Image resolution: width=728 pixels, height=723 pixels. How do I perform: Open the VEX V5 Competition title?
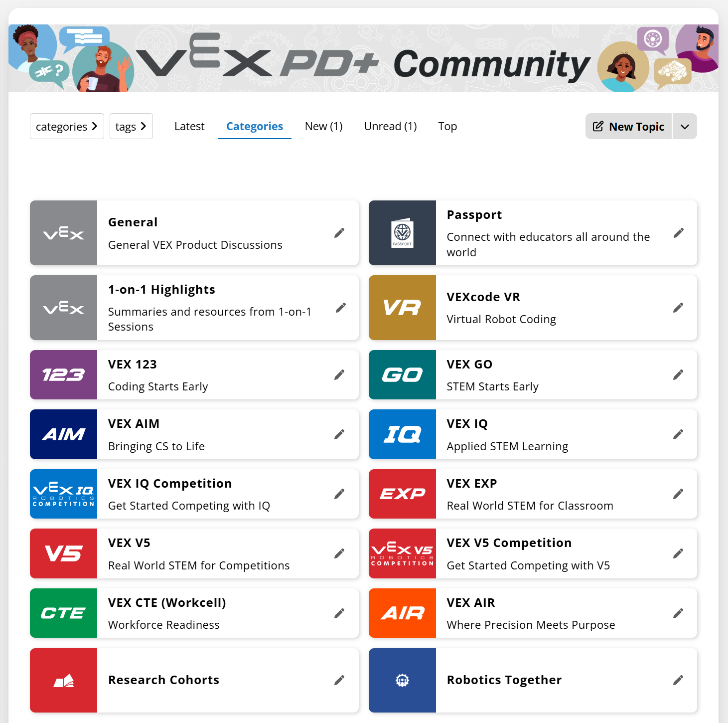tap(509, 542)
